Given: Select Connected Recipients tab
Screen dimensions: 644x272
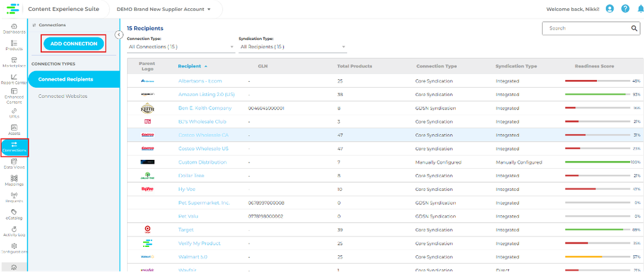Looking at the screenshot, I should coord(74,79).
